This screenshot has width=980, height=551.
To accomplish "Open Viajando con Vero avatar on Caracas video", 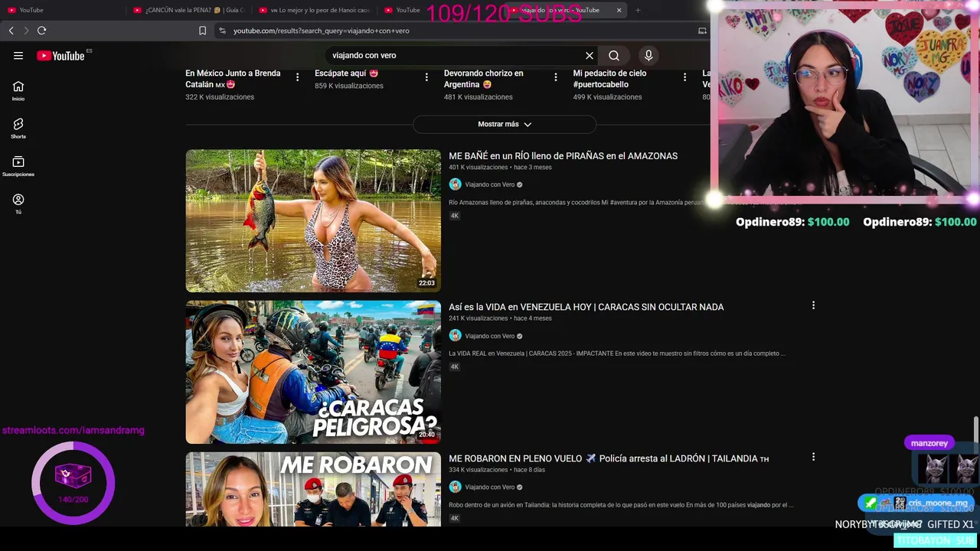I will 455,335.
